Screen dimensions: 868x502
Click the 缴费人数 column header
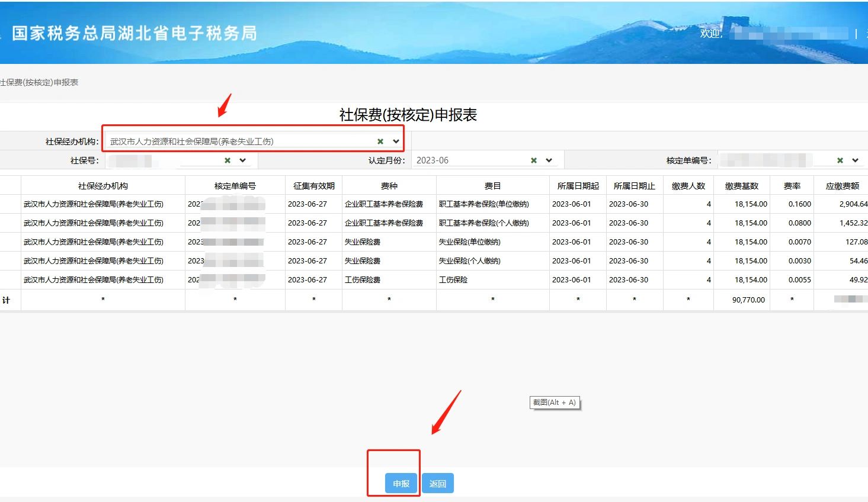pos(688,186)
